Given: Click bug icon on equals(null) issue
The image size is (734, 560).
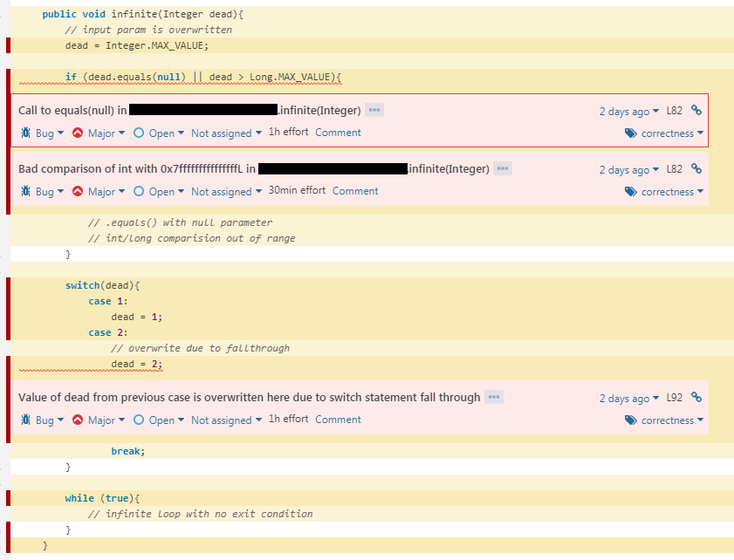Looking at the screenshot, I should coord(25,133).
